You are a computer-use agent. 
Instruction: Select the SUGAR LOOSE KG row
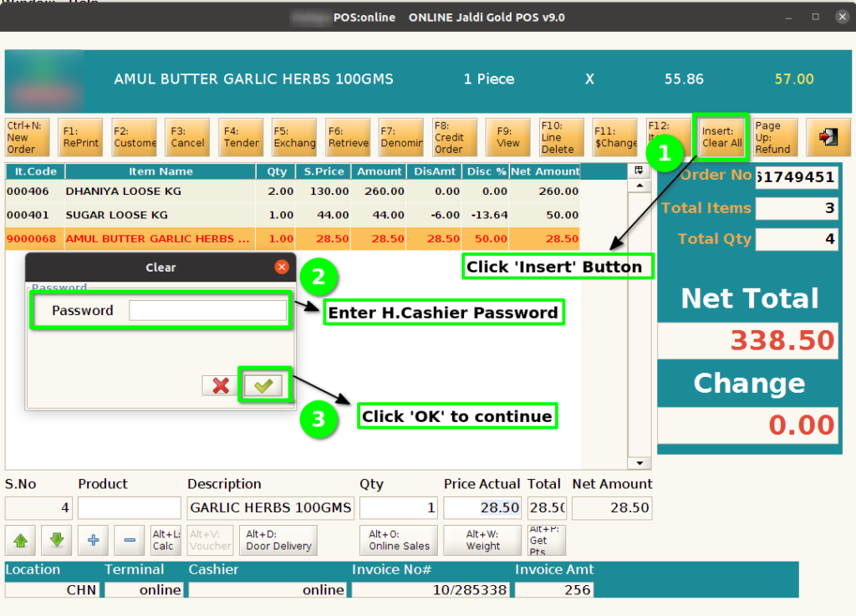click(x=293, y=215)
